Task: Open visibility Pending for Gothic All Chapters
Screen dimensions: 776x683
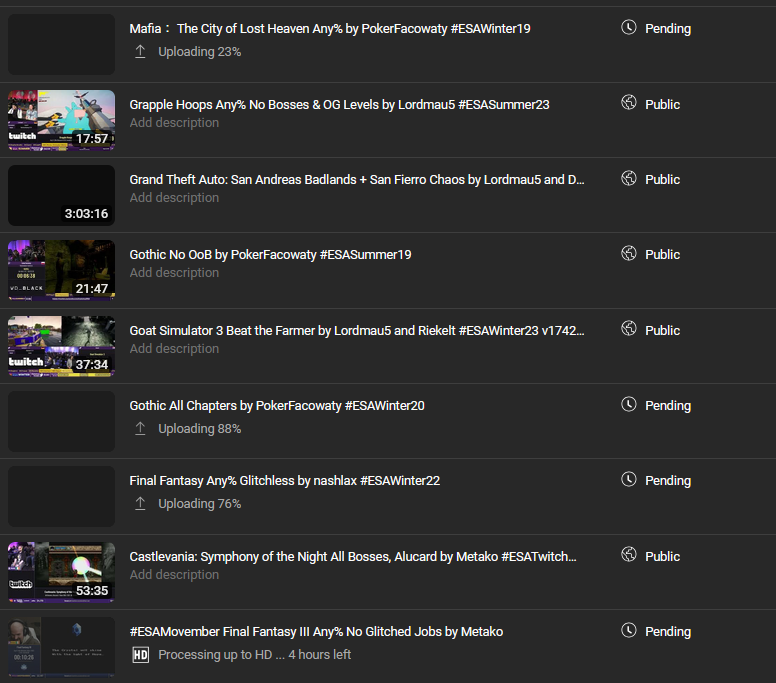Action: pyautogui.click(x=668, y=406)
